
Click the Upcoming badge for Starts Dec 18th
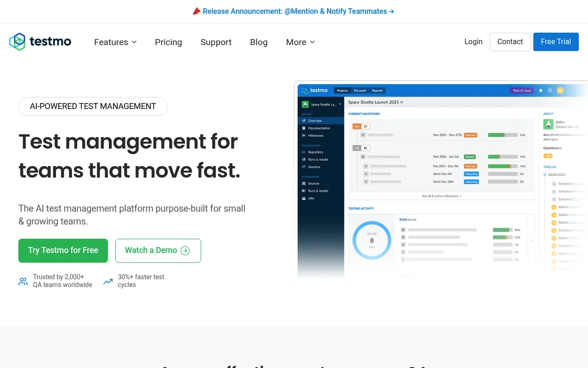pos(471,182)
